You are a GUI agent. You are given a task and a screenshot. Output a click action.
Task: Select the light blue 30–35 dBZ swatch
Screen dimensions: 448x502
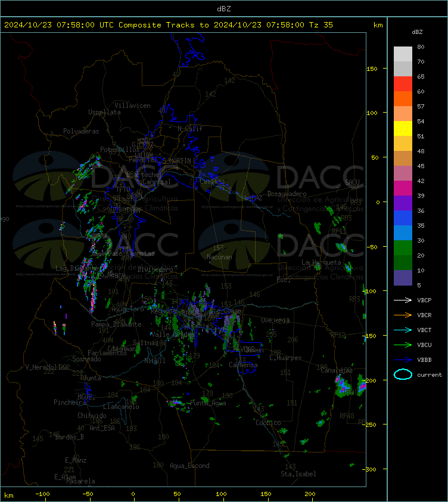click(x=403, y=233)
